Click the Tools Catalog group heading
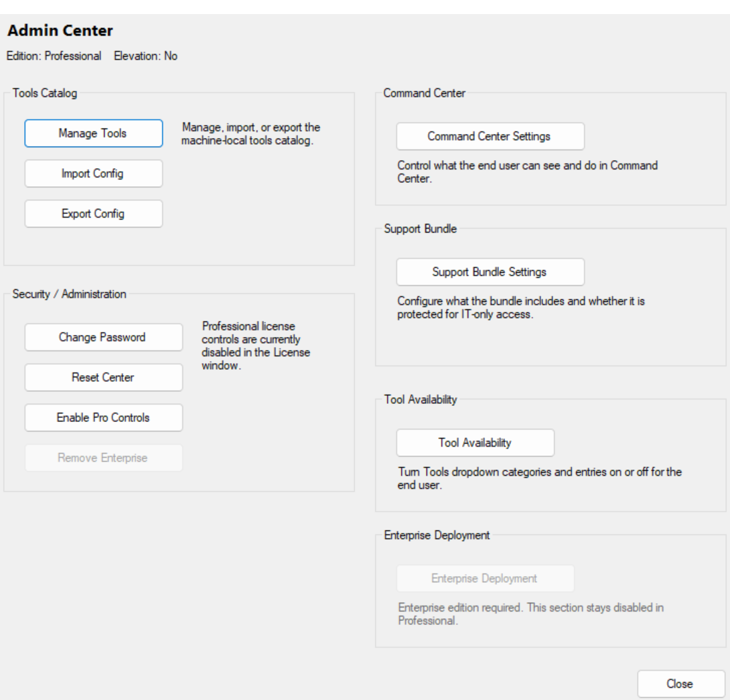 point(45,93)
